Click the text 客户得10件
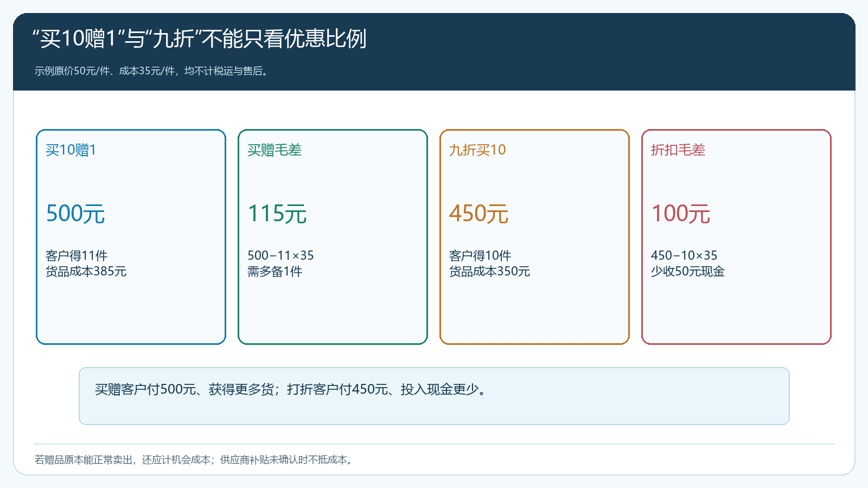 coord(480,255)
